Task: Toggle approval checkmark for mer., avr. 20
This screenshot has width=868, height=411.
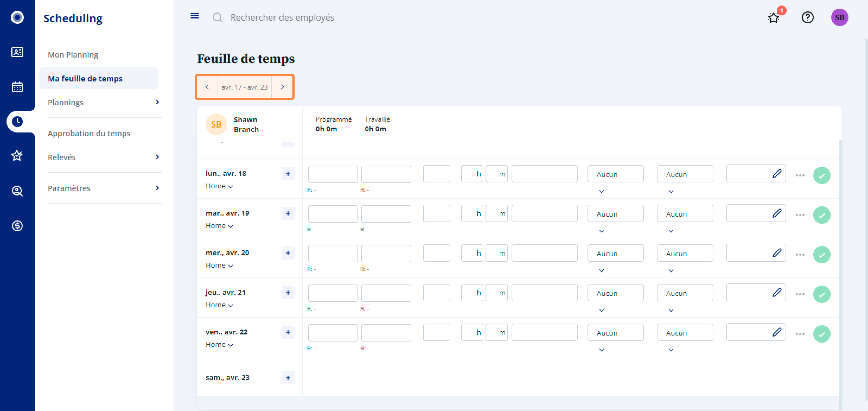Action: click(x=822, y=255)
